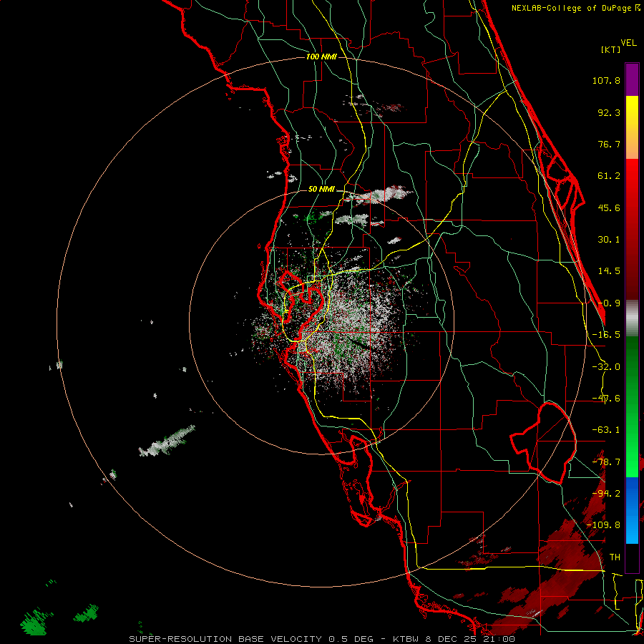Select the -109.8 velocity scale value
The height and width of the screenshot is (644, 644).
tap(604, 525)
